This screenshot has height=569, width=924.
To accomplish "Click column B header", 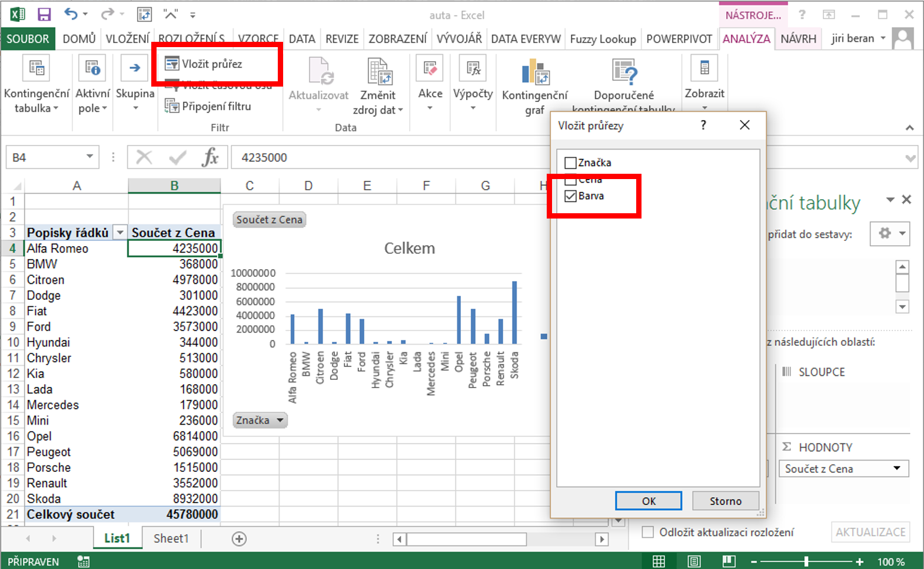I will point(174,186).
